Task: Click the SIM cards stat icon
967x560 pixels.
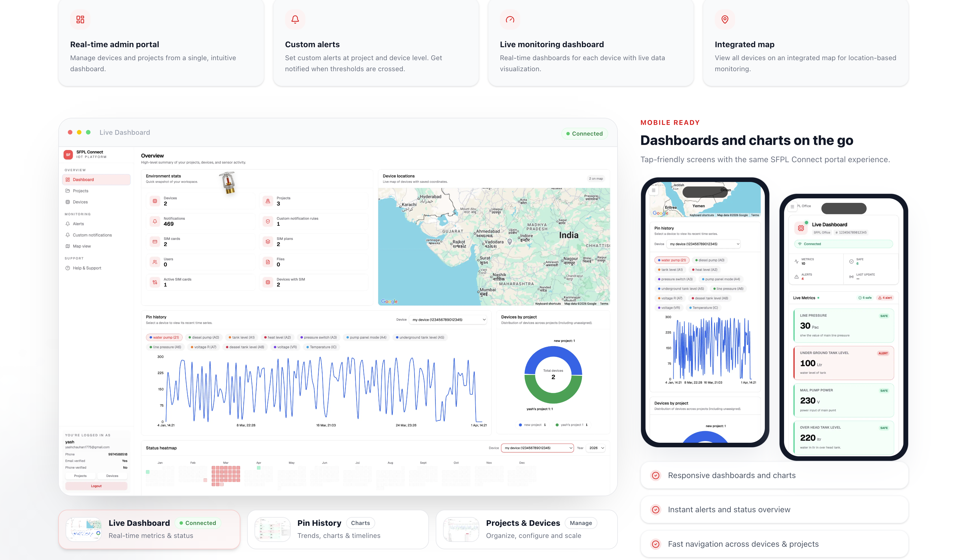Action: 155,242
